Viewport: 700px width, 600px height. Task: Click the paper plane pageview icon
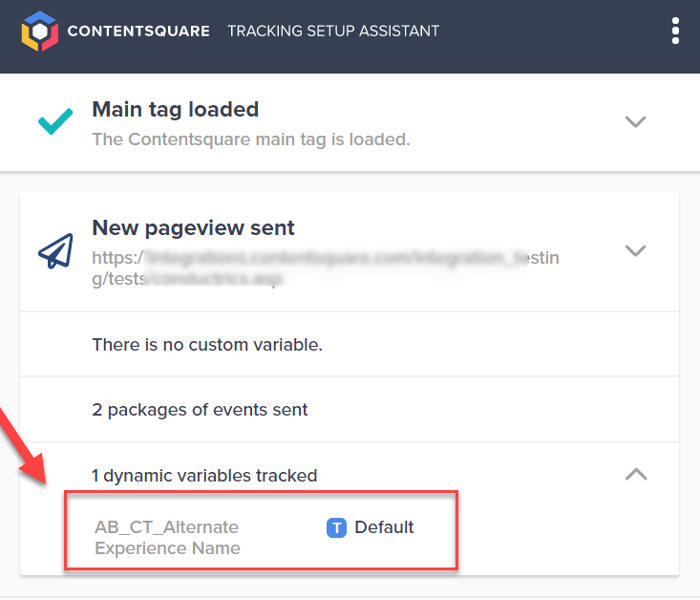55,251
